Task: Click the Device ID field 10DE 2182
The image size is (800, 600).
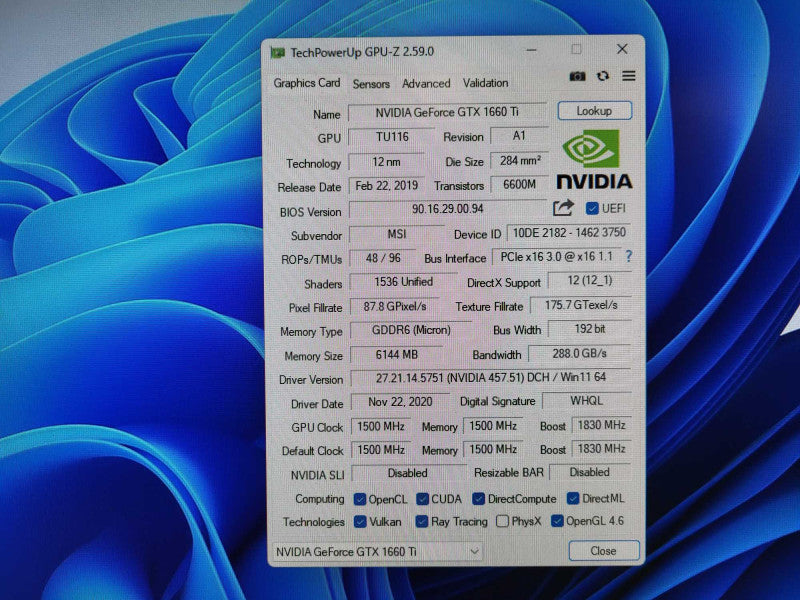Action: pos(569,233)
